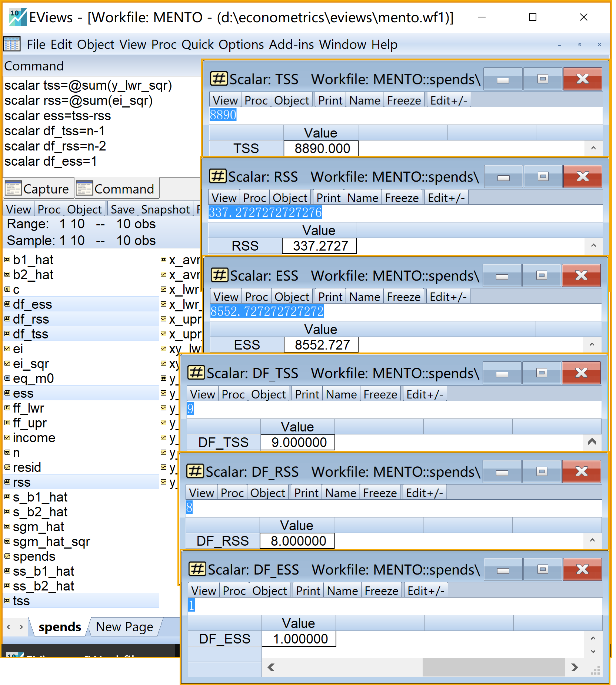Image resolution: width=616 pixels, height=685 pixels.
Task: Select the spends series icon
Action: [x=7, y=556]
